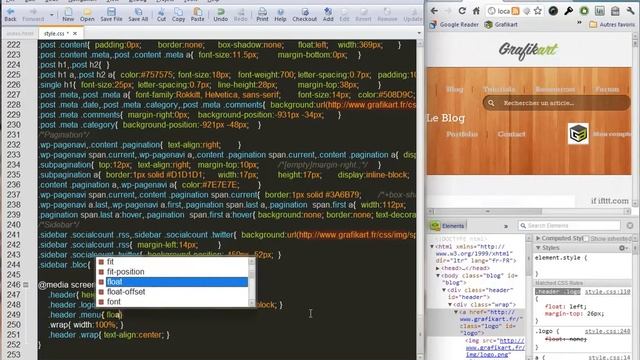This screenshot has width=640, height=360.
Task: Click the Rechercher un article search field
Action: coord(556,103)
